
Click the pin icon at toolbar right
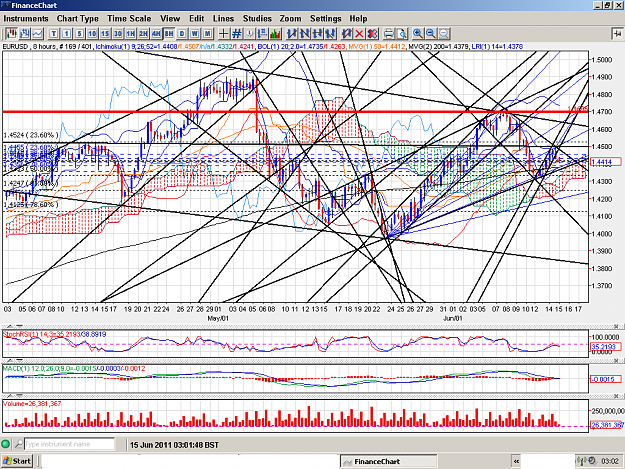(x=617, y=33)
